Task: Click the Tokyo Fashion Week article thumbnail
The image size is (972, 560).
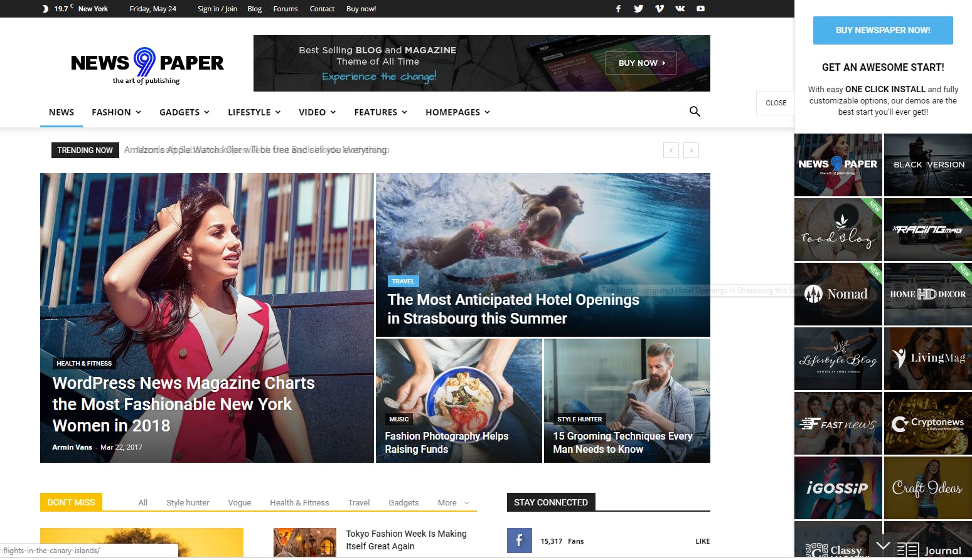Action: [x=305, y=542]
